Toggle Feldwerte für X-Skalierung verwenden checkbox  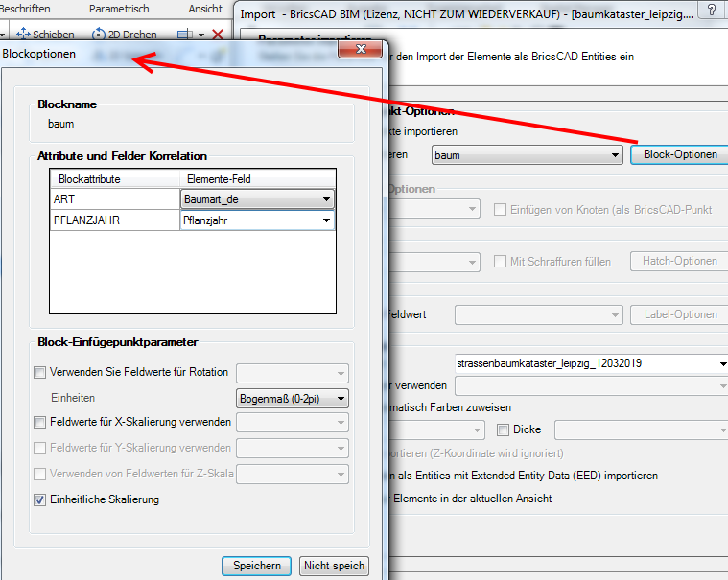click(x=39, y=422)
